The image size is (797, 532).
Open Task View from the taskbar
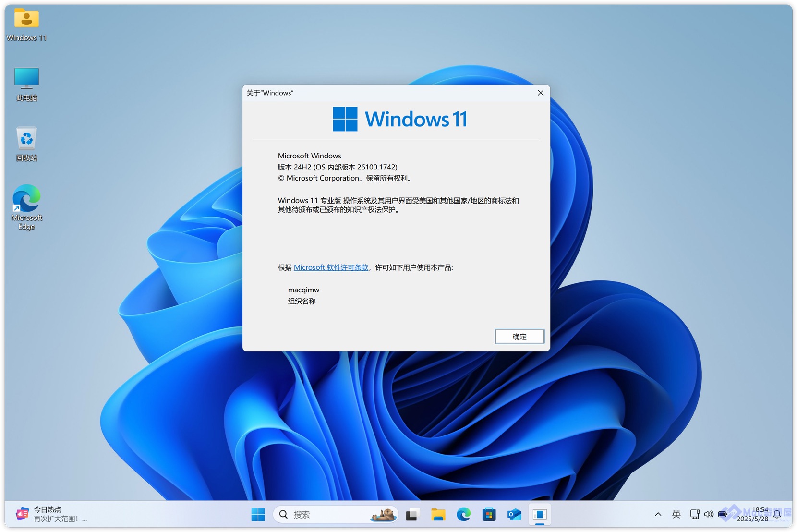[412, 515]
